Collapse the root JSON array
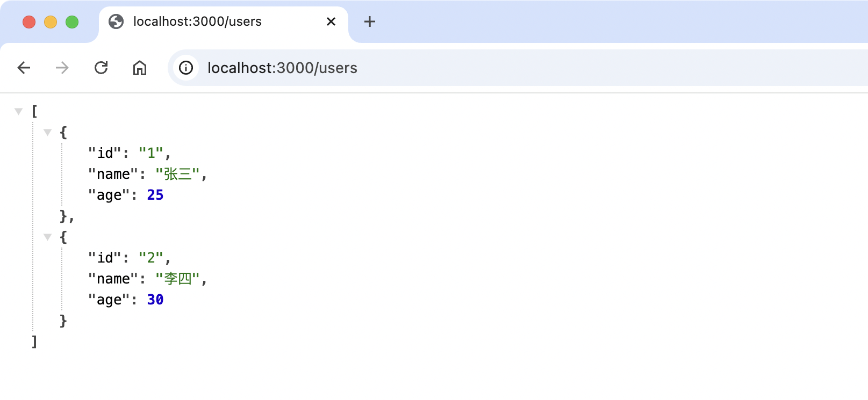The image size is (868, 400). click(19, 111)
